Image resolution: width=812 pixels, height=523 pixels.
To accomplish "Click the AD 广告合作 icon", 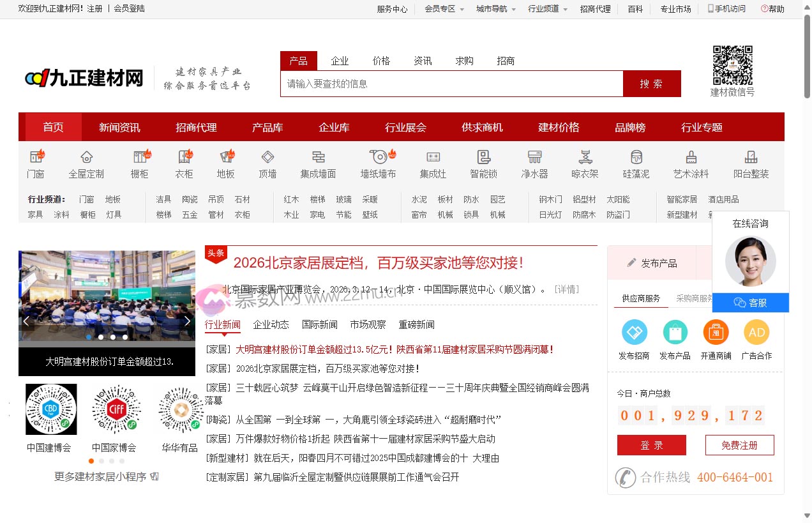I will 756,333.
